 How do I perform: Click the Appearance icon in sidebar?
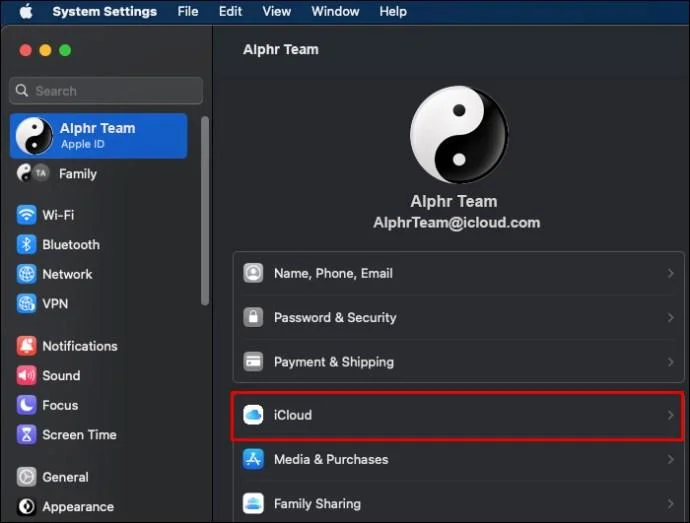pyautogui.click(x=26, y=506)
